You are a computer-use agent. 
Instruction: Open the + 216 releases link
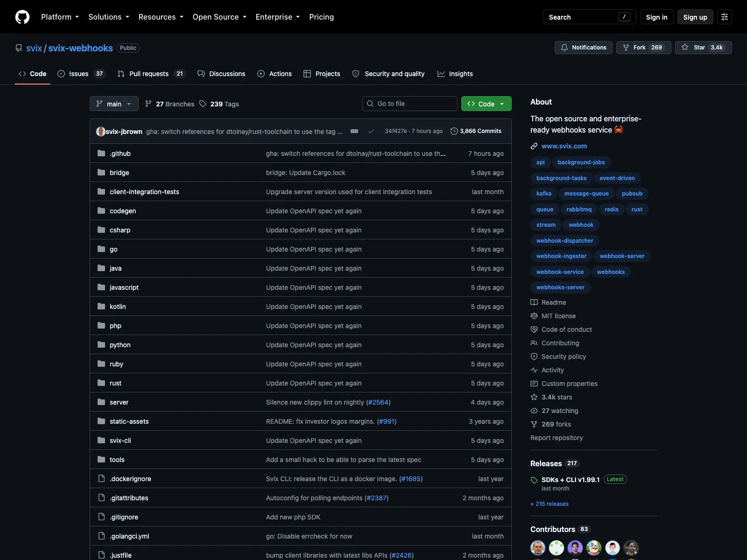click(x=550, y=504)
